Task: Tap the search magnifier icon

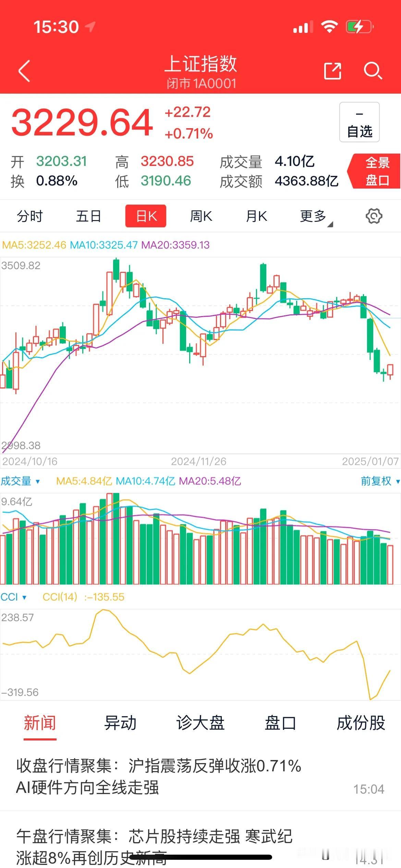Action: click(x=373, y=71)
